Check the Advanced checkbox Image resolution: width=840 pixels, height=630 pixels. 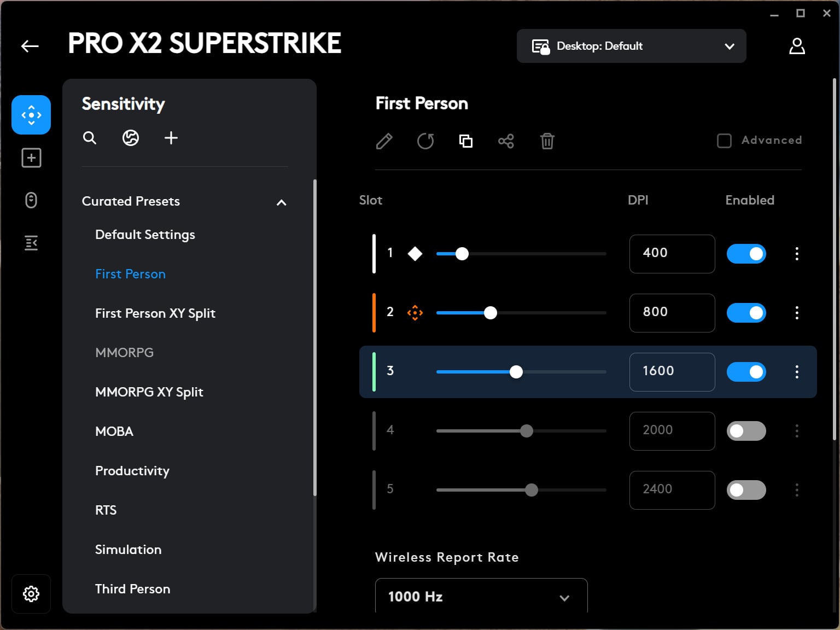click(724, 141)
